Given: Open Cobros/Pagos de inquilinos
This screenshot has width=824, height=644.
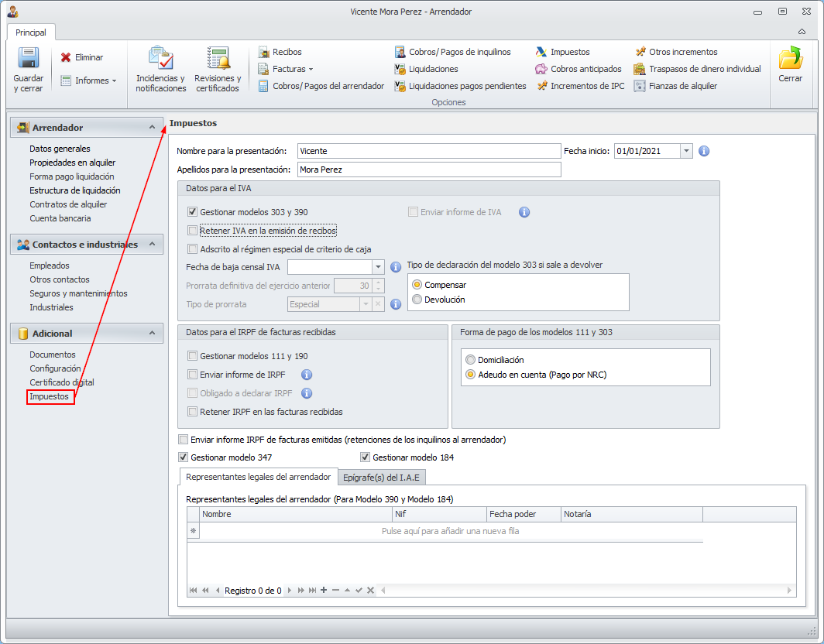Looking at the screenshot, I should click(x=452, y=52).
